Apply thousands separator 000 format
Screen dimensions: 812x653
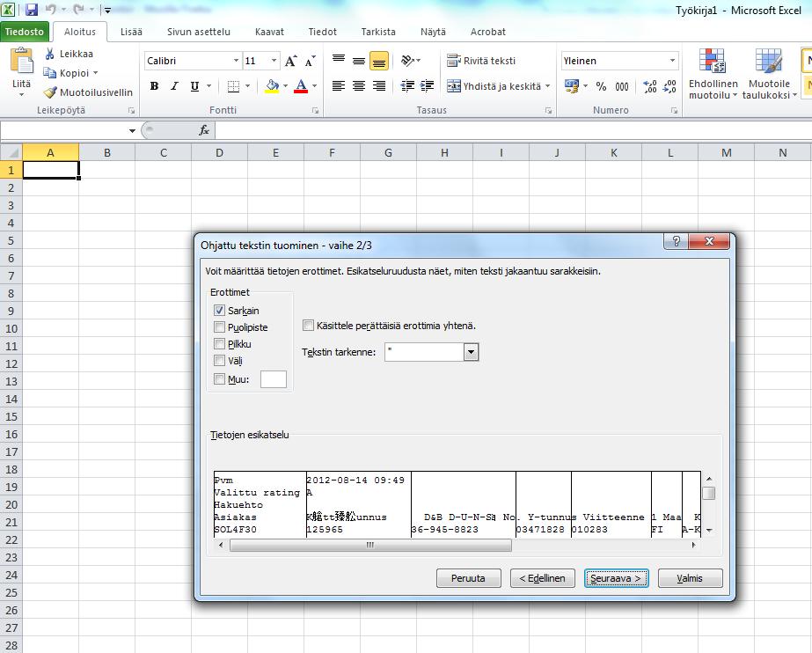point(622,86)
